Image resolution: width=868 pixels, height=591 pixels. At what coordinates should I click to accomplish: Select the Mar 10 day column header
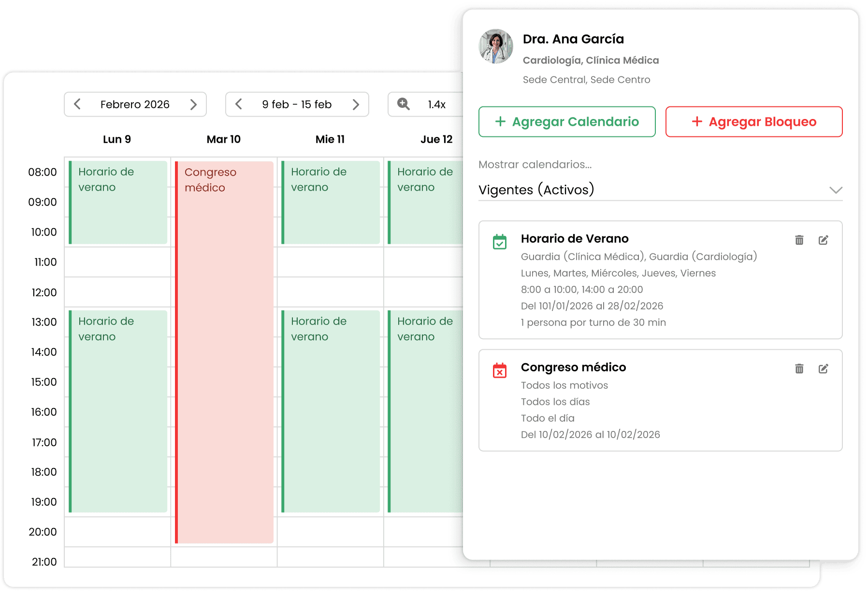pyautogui.click(x=223, y=139)
